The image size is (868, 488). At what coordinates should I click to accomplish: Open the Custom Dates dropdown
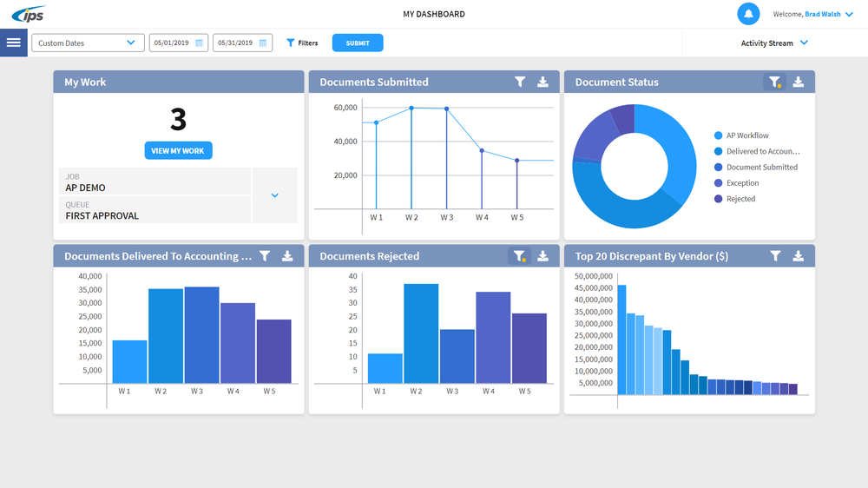click(88, 43)
